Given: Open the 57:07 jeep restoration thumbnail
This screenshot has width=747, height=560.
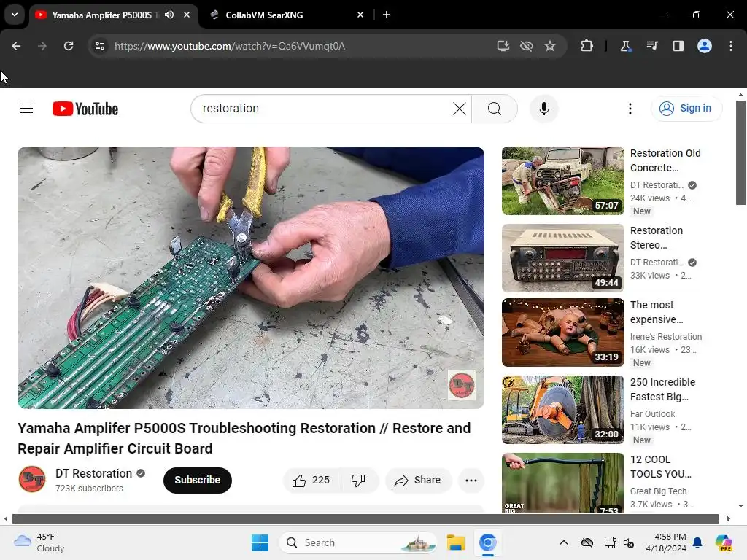Looking at the screenshot, I should tap(562, 181).
